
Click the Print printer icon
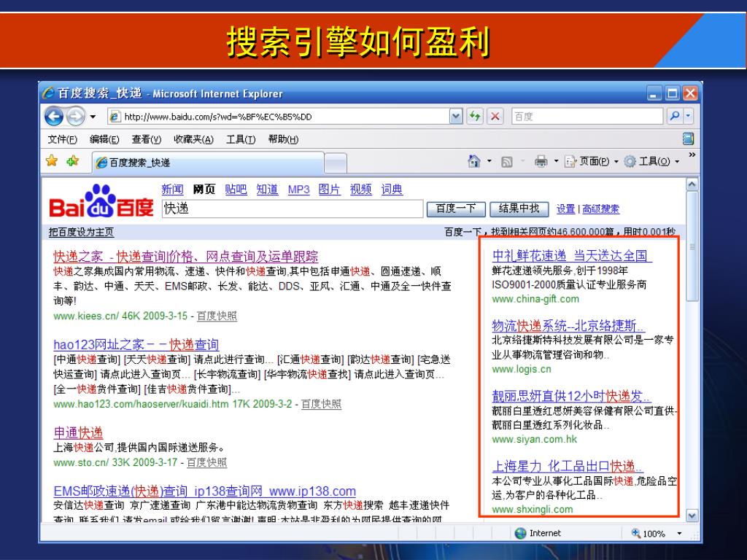pyautogui.click(x=541, y=161)
